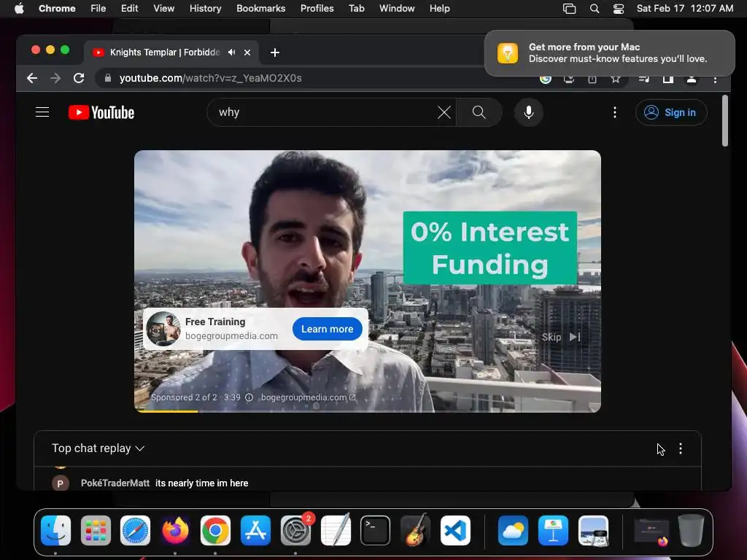The width and height of the screenshot is (747, 560).
Task: Open the Profiles menu
Action: point(317,8)
